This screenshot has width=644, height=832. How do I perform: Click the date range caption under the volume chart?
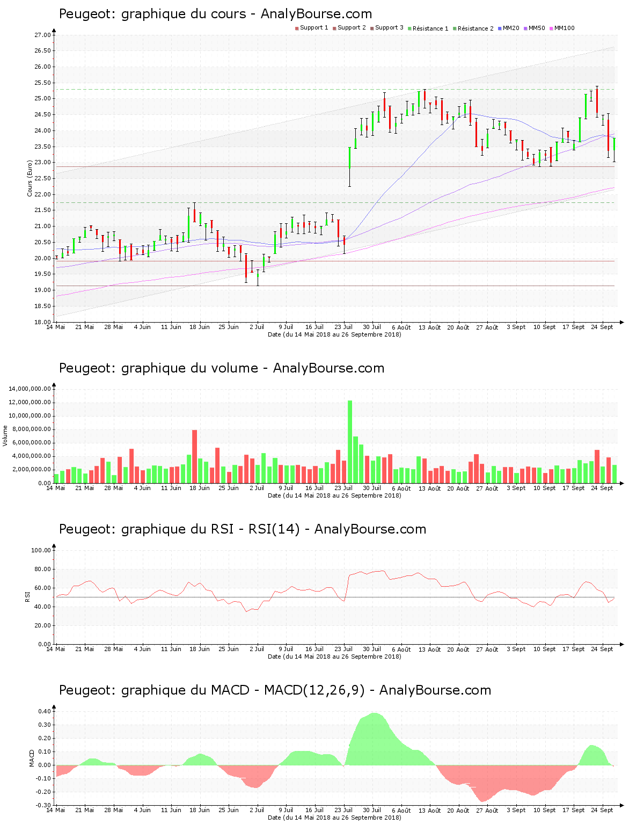(334, 495)
